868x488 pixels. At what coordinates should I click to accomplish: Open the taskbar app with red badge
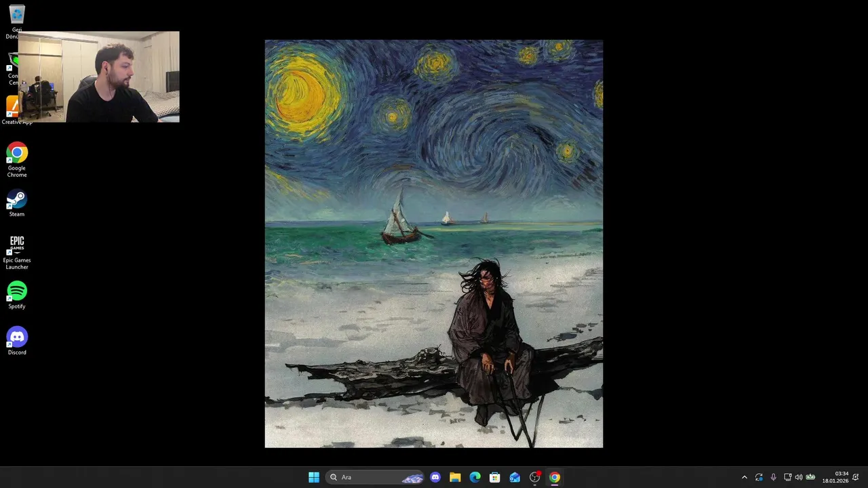(535, 477)
